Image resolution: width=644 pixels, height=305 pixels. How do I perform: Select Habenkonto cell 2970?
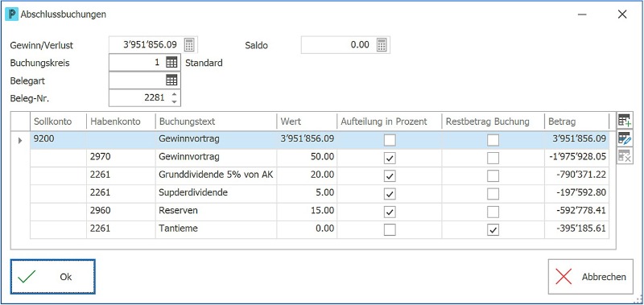point(121,158)
